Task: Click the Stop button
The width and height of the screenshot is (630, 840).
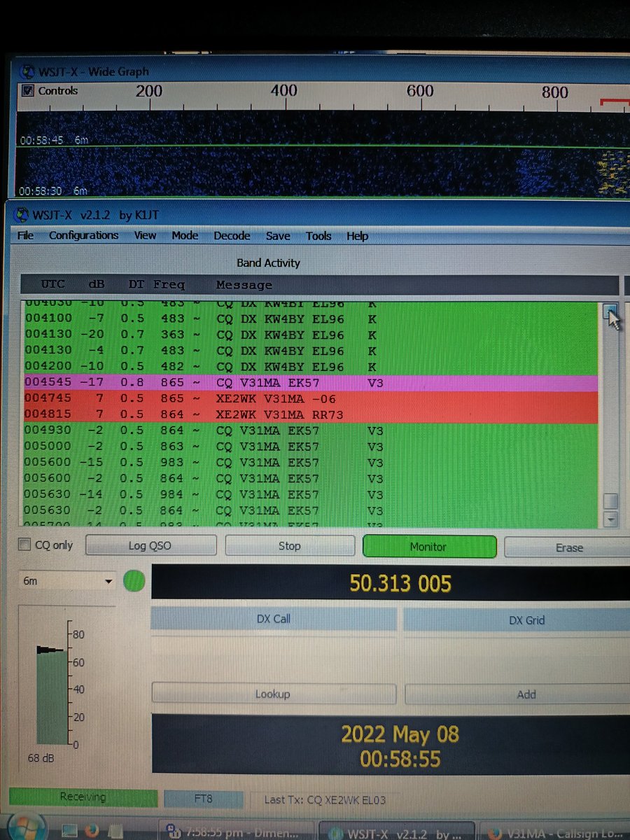Action: [289, 546]
